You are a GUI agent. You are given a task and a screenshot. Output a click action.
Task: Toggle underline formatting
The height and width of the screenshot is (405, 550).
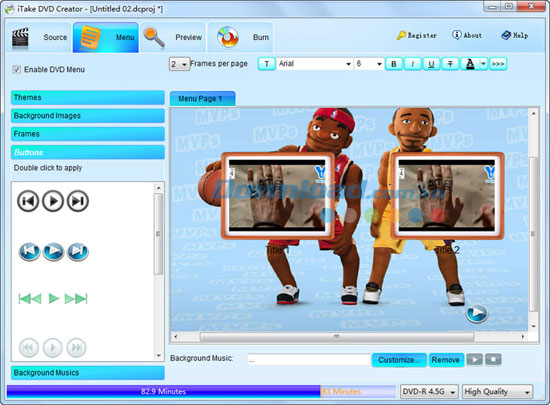(431, 64)
